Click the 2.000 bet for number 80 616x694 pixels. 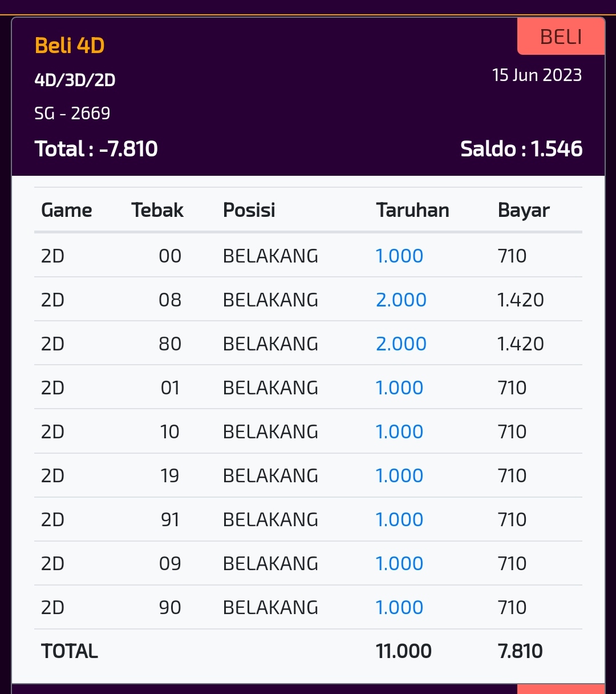pos(401,344)
